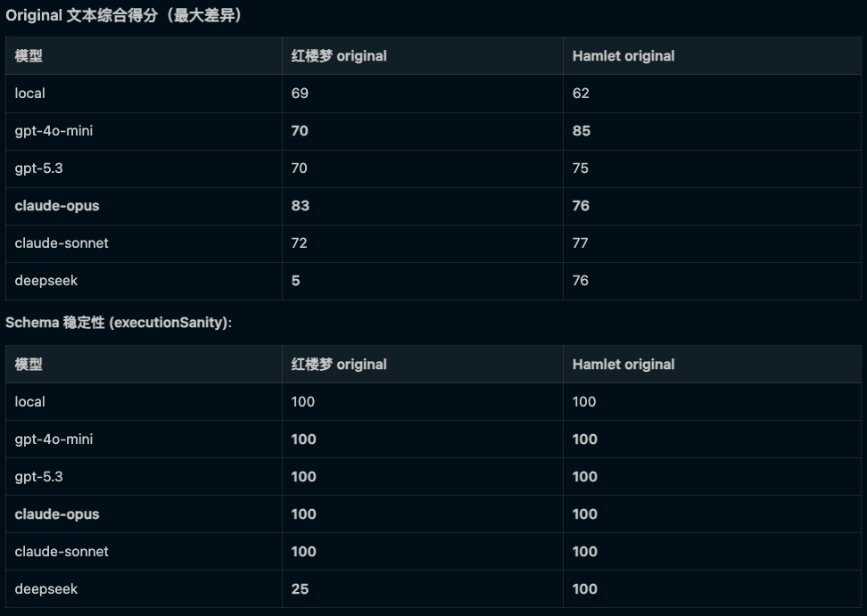
Task: Select claude-sonnet's Hamlet score 77
Action: pos(580,243)
